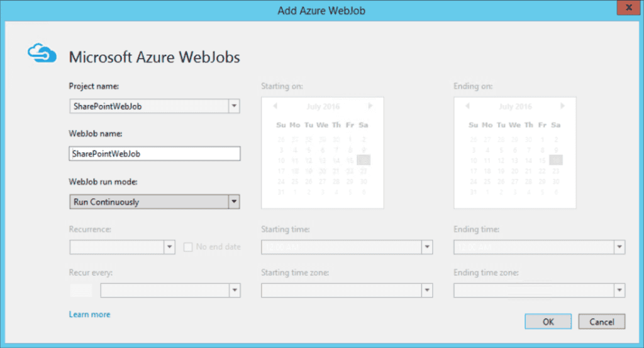Go to next month in Ending on calendar
The height and width of the screenshot is (348, 644).
tap(563, 106)
